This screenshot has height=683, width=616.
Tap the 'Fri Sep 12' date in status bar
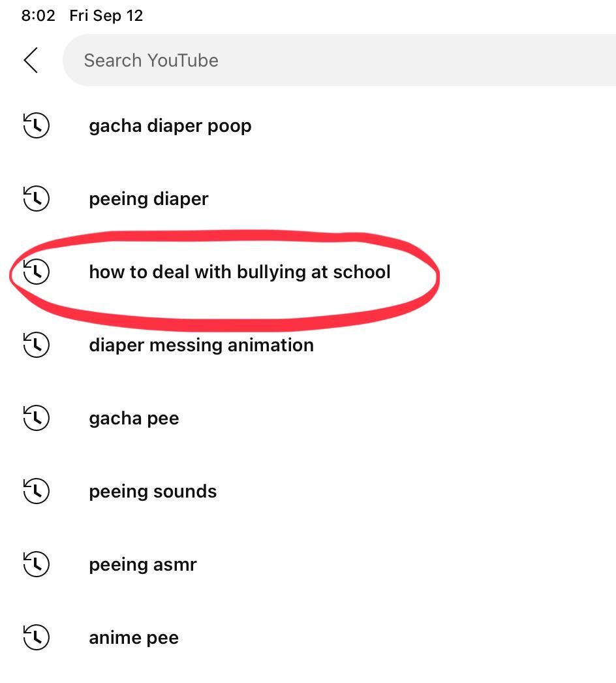click(x=106, y=16)
